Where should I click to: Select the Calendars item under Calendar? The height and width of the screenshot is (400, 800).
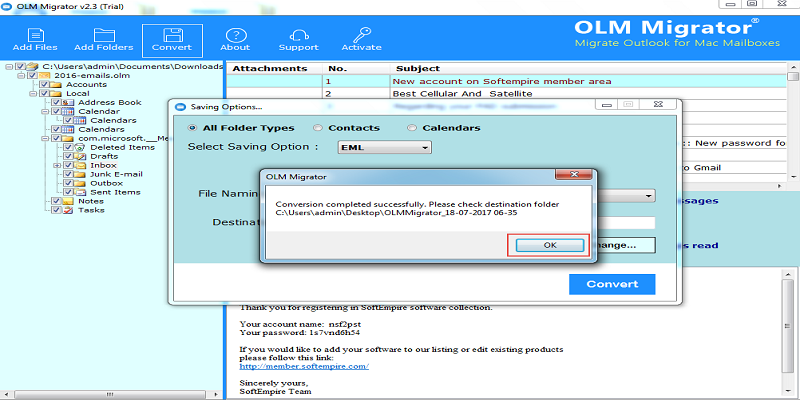(113, 120)
